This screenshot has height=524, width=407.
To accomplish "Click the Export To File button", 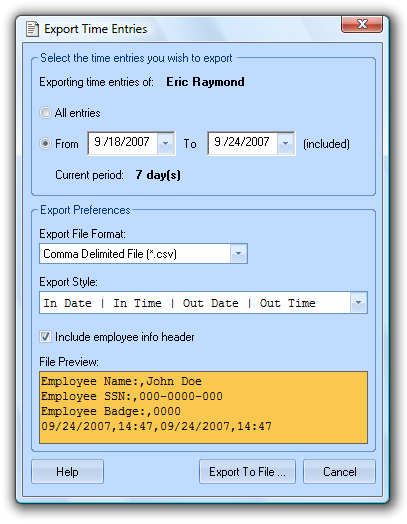I will click(x=247, y=472).
